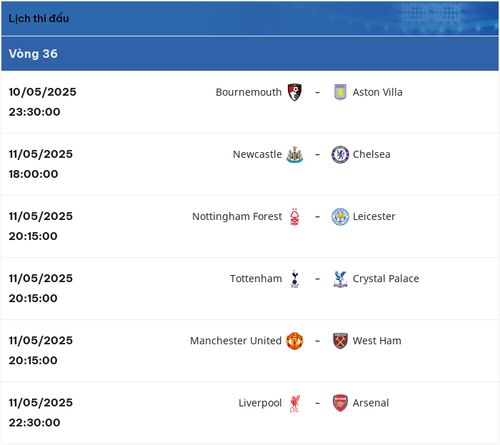Image resolution: width=500 pixels, height=445 pixels.
Task: Select the Newcastle team badge
Action: click(x=295, y=154)
